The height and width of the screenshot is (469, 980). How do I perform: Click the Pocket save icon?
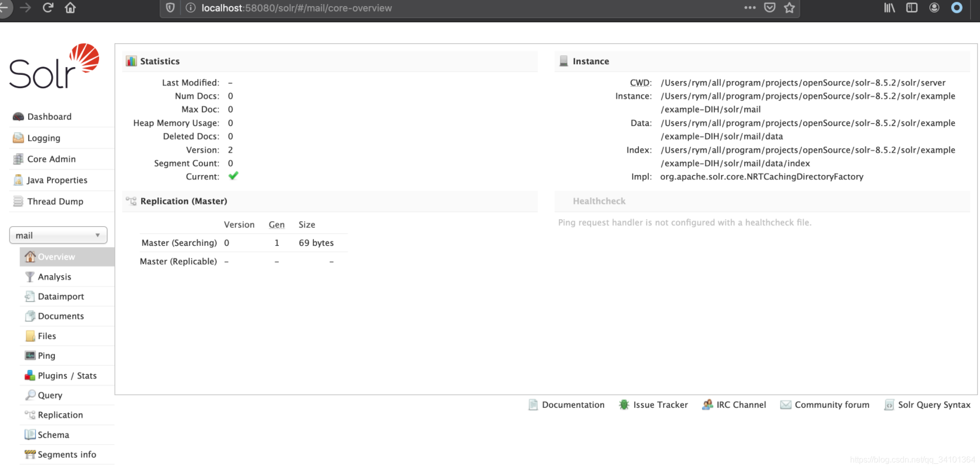click(x=769, y=8)
